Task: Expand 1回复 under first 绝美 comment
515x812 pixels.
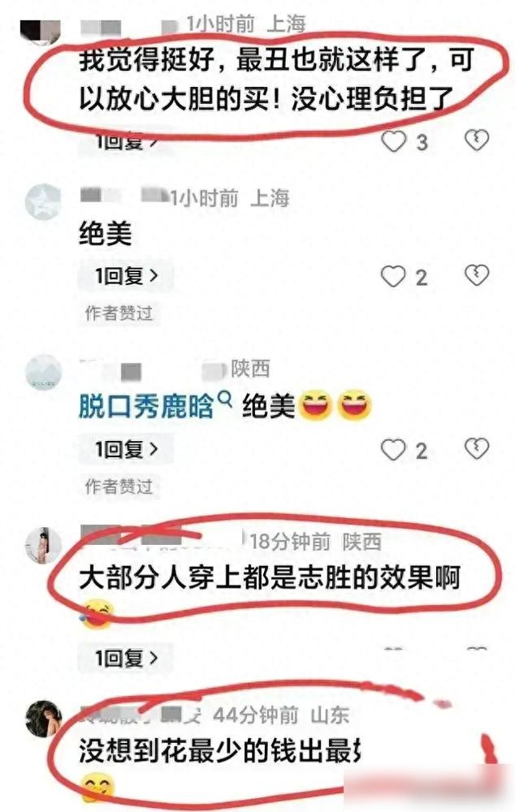Action: pos(126,276)
